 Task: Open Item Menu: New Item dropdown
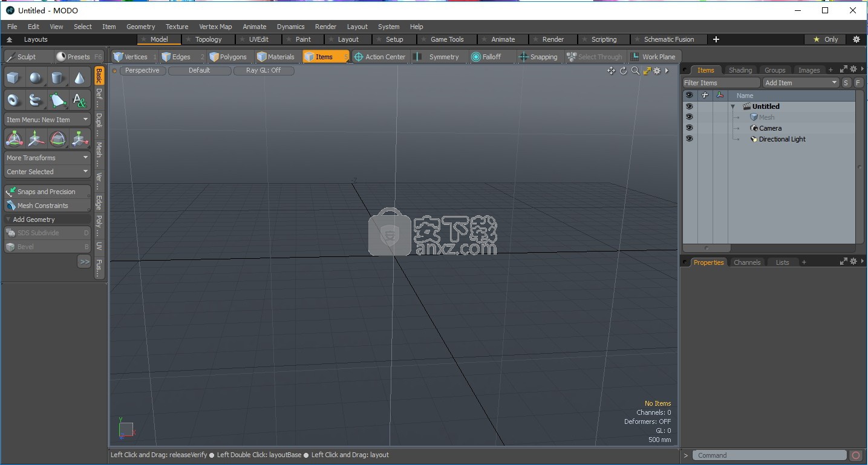pos(47,120)
